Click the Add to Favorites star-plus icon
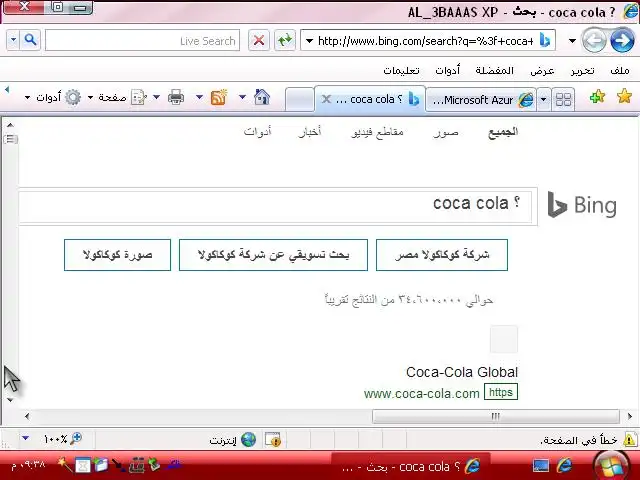 pos(597,97)
